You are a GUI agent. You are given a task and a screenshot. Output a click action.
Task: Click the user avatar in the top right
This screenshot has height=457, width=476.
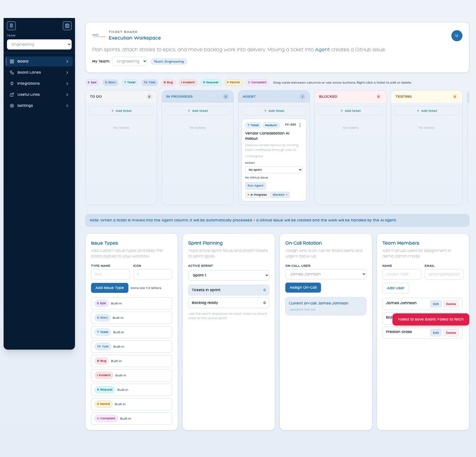[457, 36]
